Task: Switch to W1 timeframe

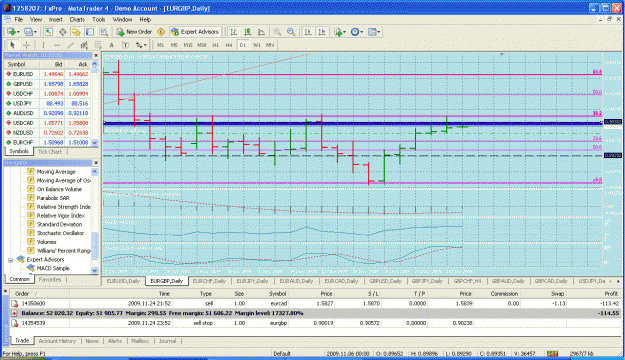Action: (257, 45)
